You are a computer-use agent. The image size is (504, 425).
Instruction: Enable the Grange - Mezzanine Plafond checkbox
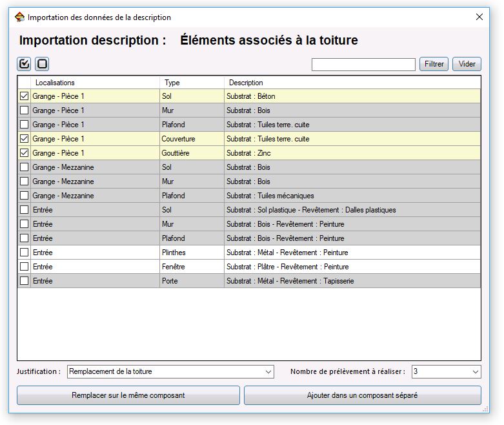tap(24, 195)
